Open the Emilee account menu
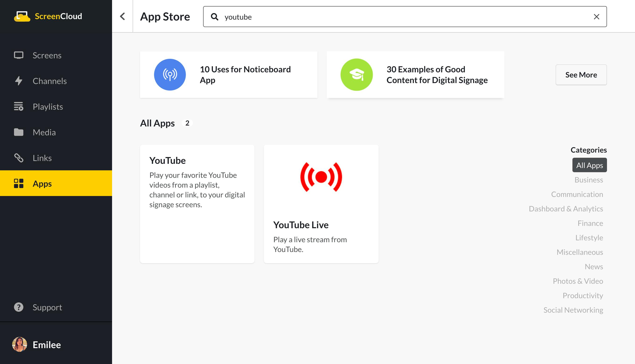Viewport: 635px width, 364px height. (x=56, y=344)
